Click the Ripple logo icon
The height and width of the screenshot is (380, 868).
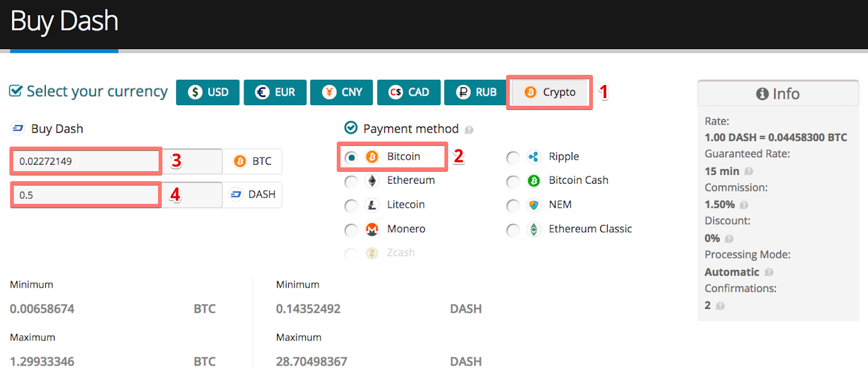[534, 157]
